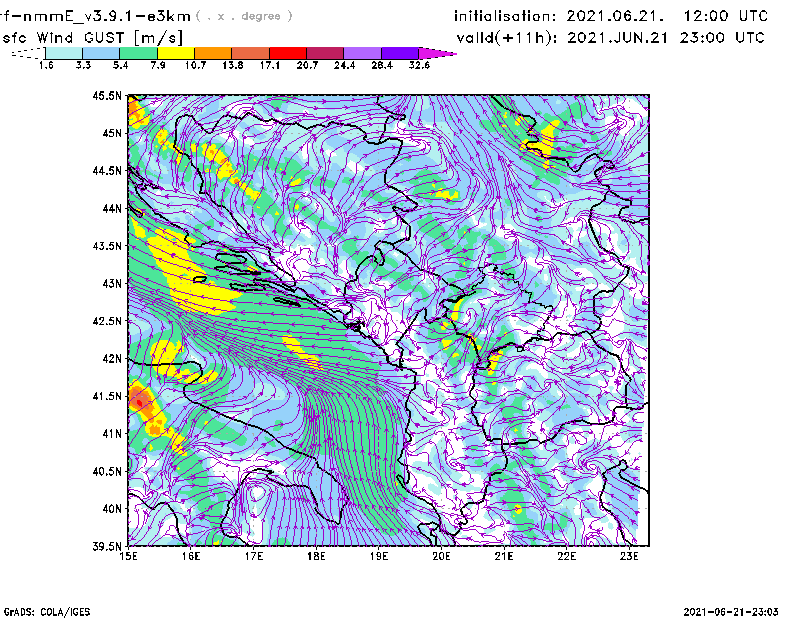Click the 41.5N latitude label
This screenshot has width=800, height=618.
tap(107, 396)
